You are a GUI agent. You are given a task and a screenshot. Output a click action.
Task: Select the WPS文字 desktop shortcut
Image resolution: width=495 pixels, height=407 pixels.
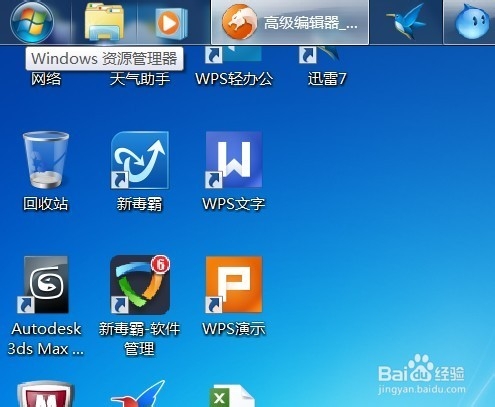coord(234,160)
